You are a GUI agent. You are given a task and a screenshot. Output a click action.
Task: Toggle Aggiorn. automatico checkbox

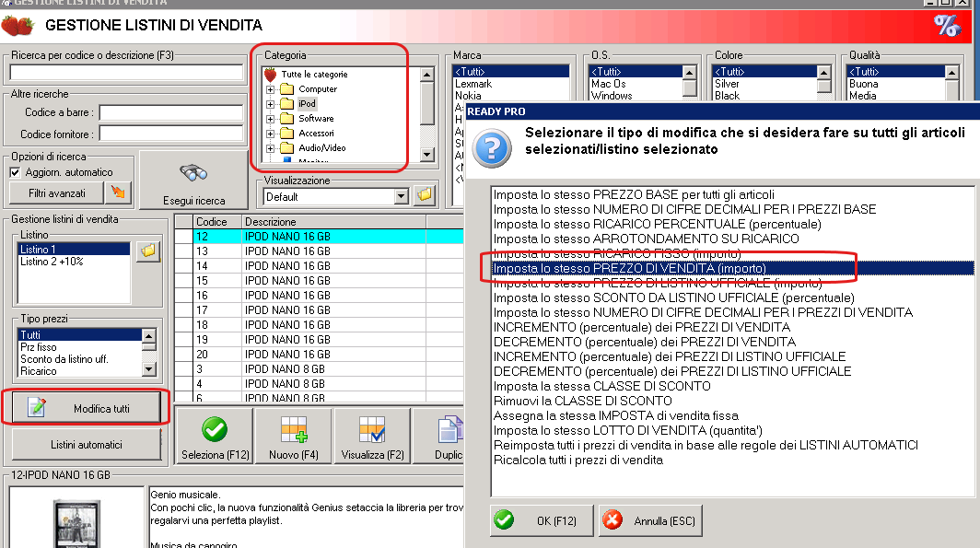point(16,172)
